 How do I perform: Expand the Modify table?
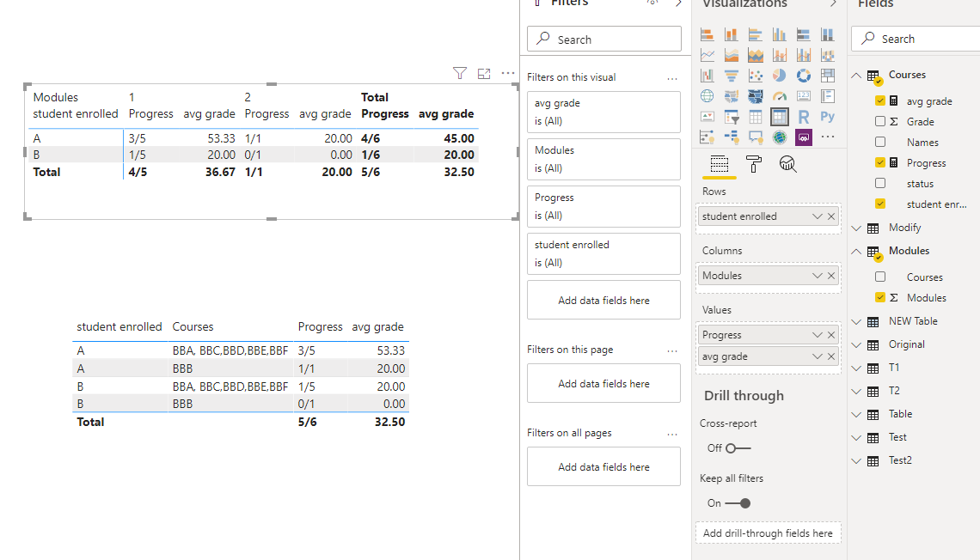pos(856,228)
